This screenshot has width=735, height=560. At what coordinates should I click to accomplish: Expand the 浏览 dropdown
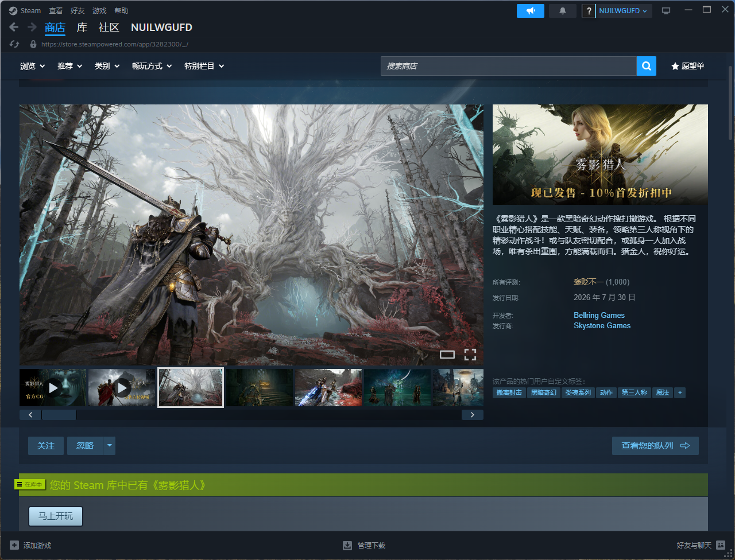point(32,66)
